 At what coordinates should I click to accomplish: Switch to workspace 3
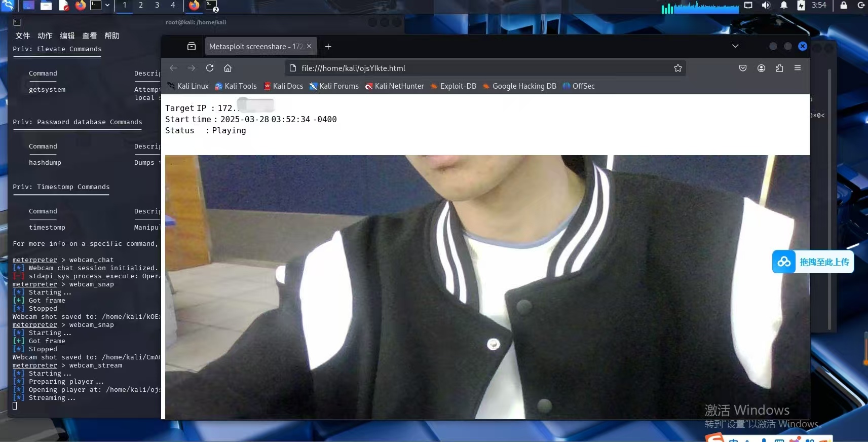pyautogui.click(x=157, y=5)
